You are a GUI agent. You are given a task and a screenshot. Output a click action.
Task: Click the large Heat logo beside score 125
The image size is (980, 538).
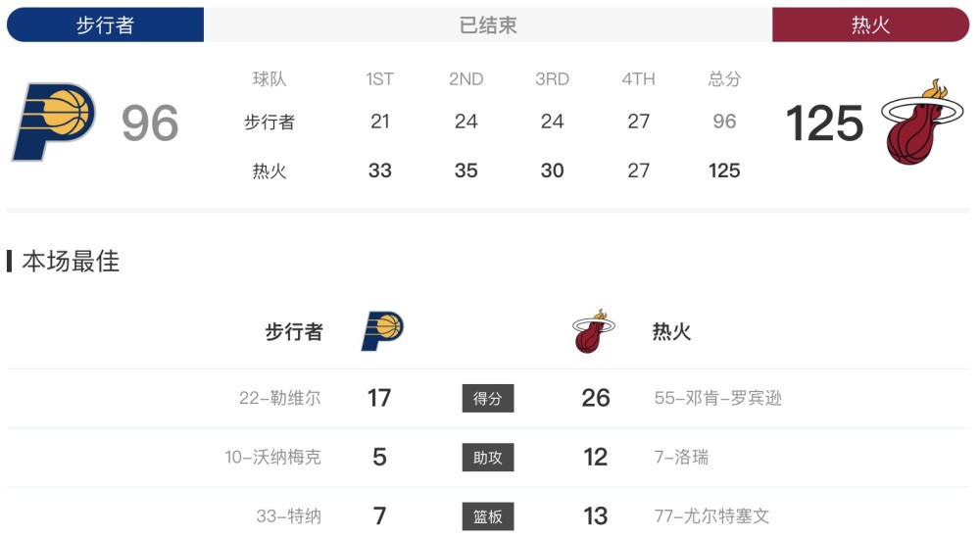click(x=922, y=122)
